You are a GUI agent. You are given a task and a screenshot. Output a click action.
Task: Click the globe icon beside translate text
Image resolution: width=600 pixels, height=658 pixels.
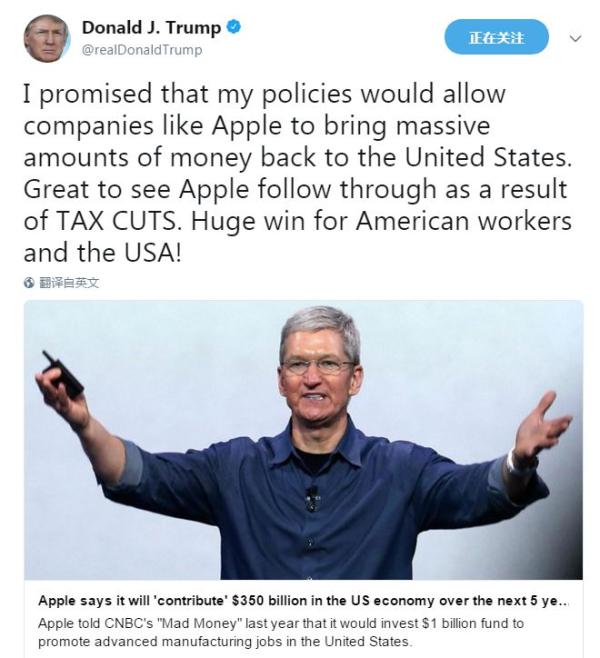click(x=29, y=283)
